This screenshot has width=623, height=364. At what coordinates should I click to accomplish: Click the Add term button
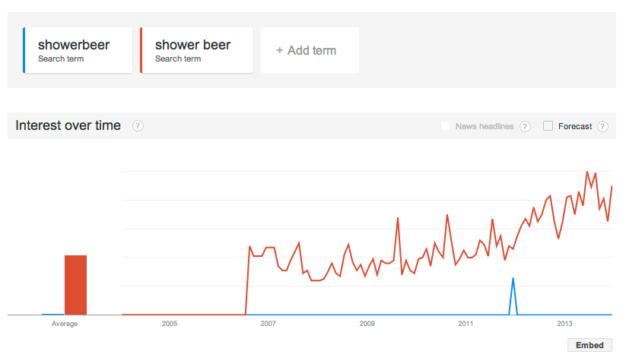pos(310,50)
